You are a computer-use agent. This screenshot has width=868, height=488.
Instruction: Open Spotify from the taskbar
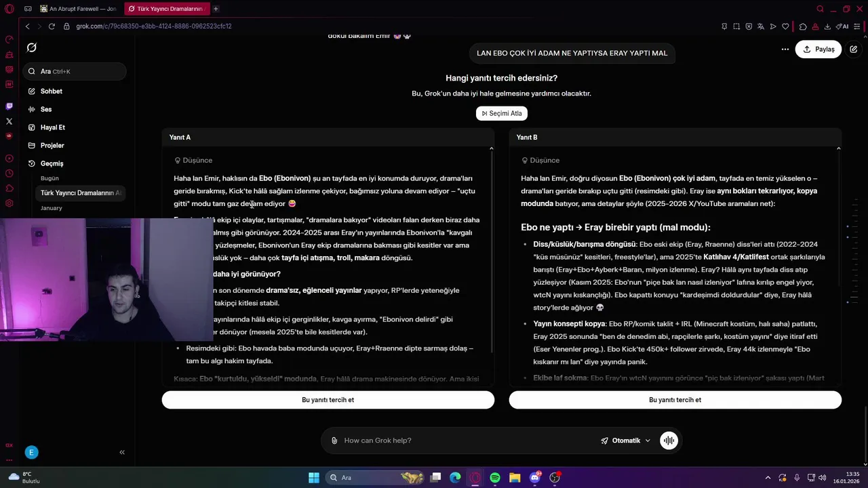(x=495, y=478)
